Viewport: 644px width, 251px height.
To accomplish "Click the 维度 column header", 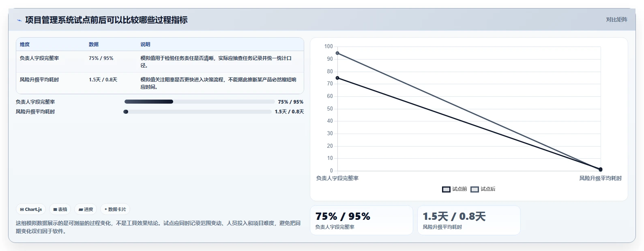I will coord(25,45).
